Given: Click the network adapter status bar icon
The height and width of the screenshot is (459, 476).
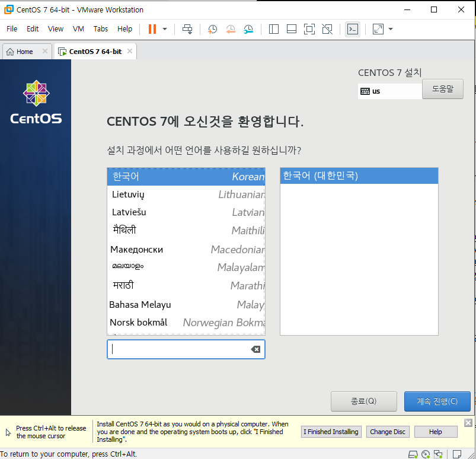Looking at the screenshot, I should [x=438, y=454].
